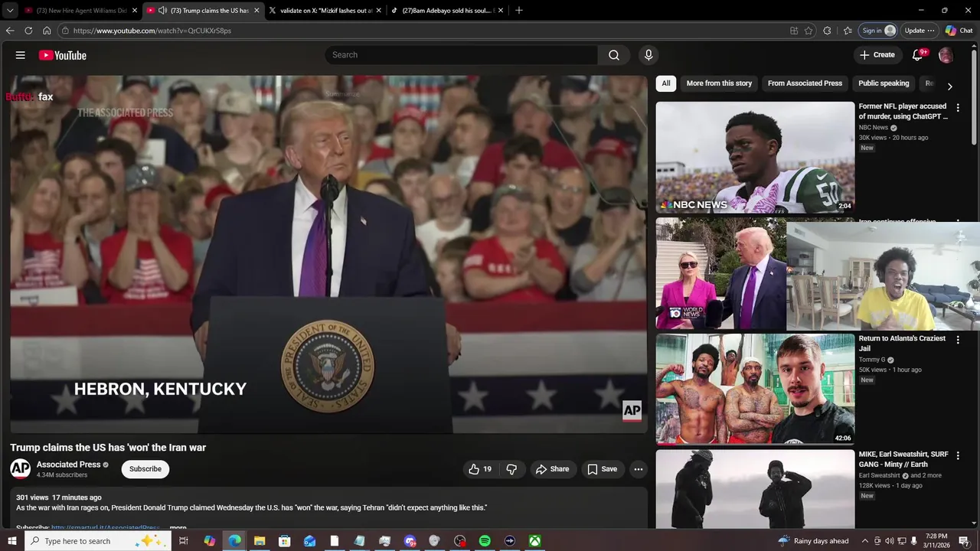Add this page to favorites star

[x=808, y=31]
